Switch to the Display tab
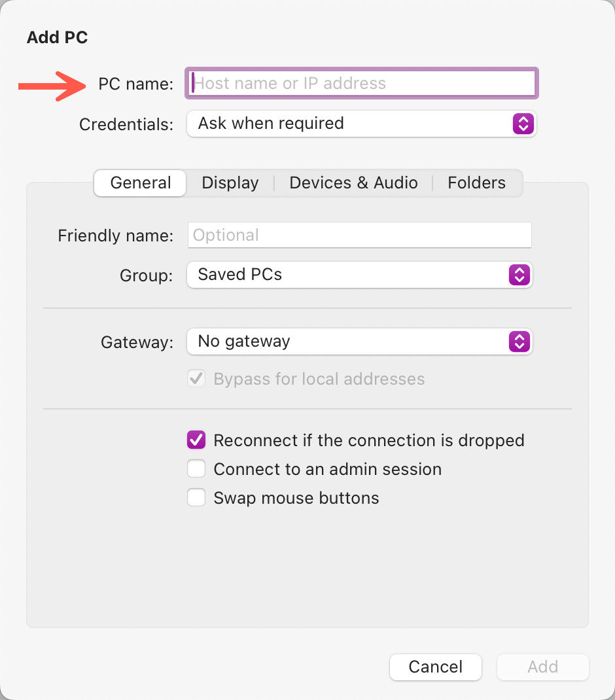615x700 pixels. click(230, 183)
